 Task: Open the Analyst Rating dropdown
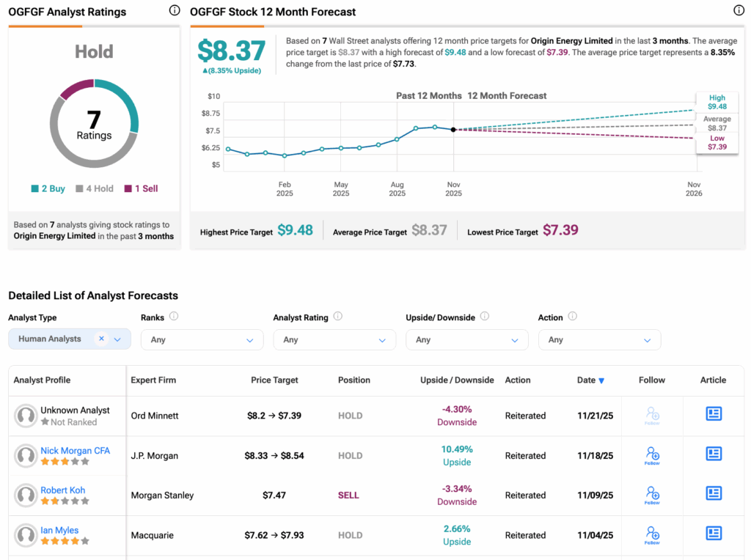[x=334, y=340]
